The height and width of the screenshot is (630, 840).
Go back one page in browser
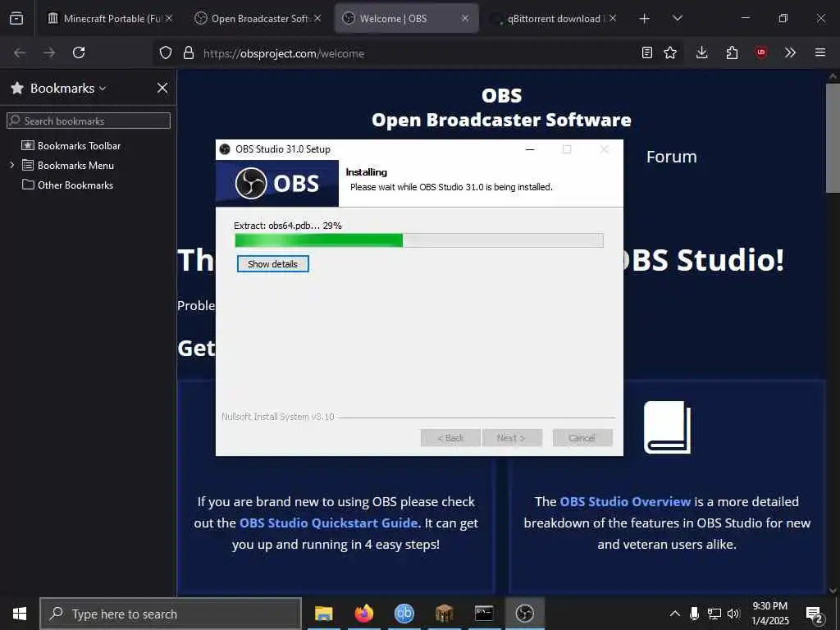(20, 52)
